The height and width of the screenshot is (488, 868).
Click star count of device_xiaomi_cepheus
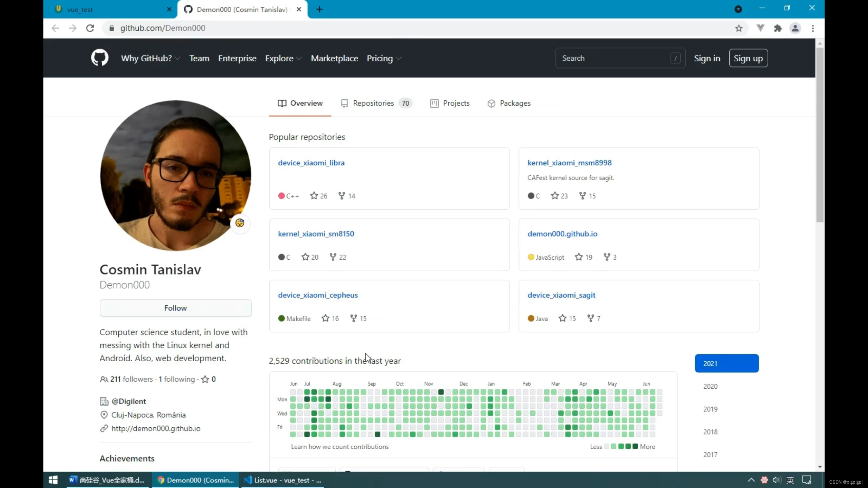(330, 319)
